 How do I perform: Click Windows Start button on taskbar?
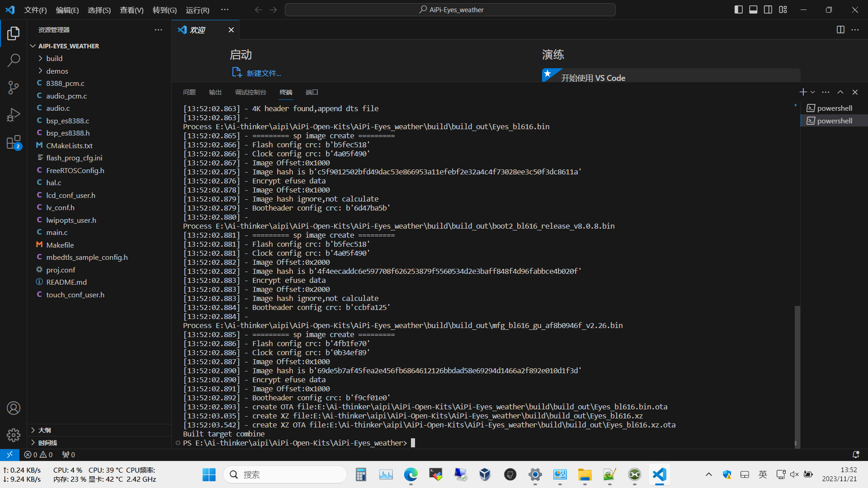209,474
